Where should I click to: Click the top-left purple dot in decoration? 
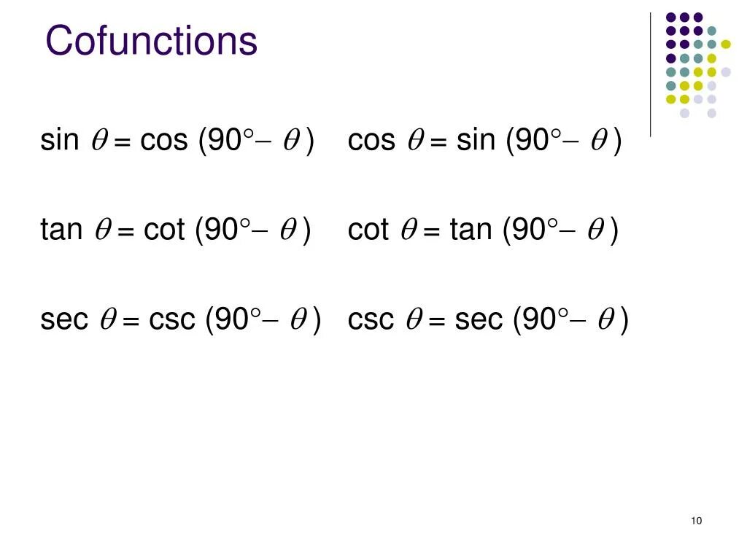point(671,17)
